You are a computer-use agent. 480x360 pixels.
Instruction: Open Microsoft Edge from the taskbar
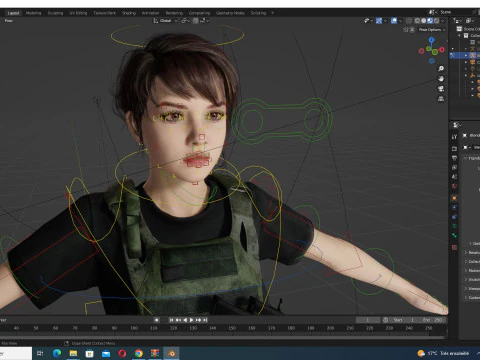[57, 353]
